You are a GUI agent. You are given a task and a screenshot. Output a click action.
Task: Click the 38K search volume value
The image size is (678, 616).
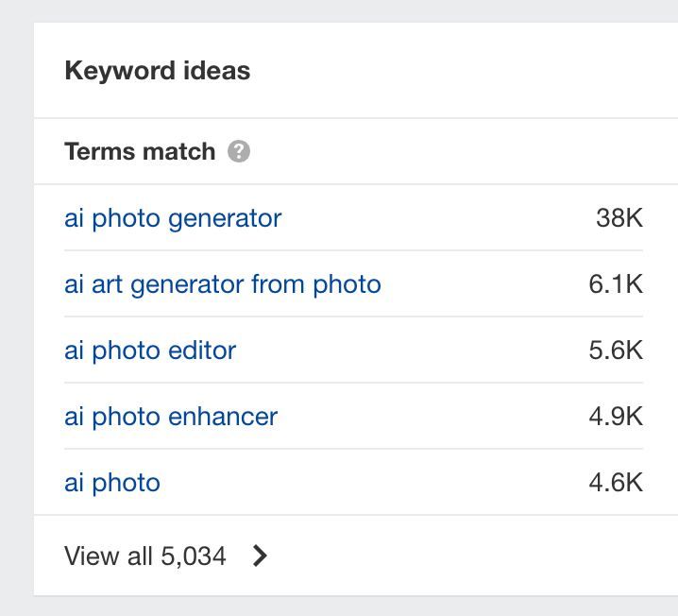click(x=619, y=218)
